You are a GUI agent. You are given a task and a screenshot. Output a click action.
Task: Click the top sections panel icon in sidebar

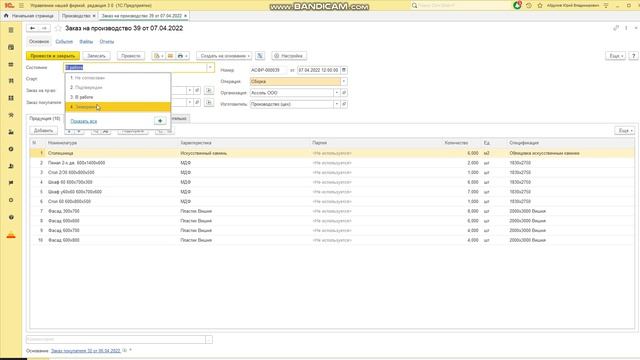click(x=11, y=30)
